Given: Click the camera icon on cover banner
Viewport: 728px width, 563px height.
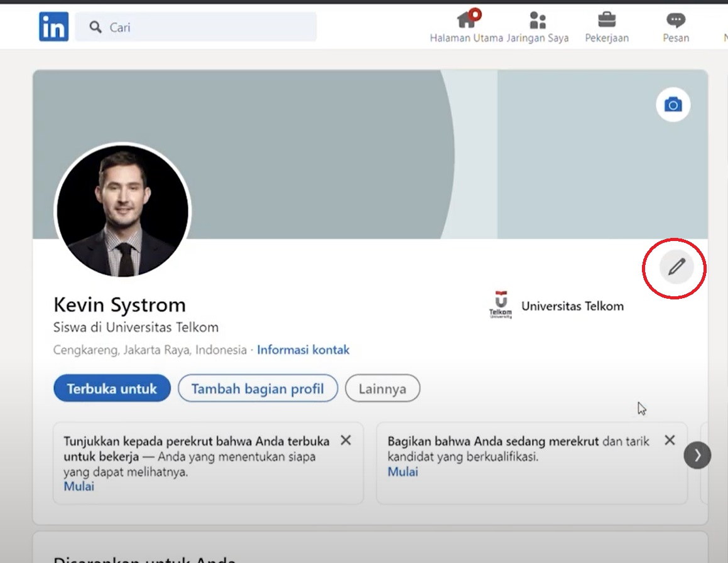Looking at the screenshot, I should 673,105.
